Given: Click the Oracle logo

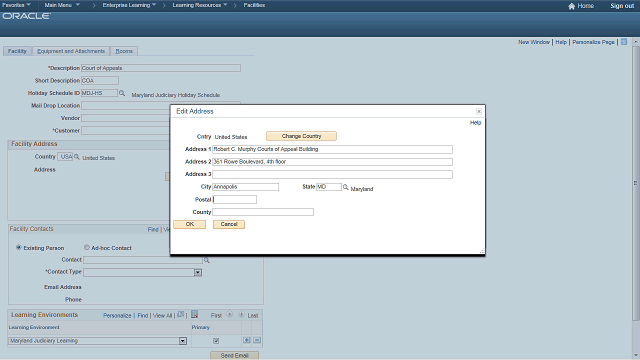Looking at the screenshot, I should tap(27, 16).
